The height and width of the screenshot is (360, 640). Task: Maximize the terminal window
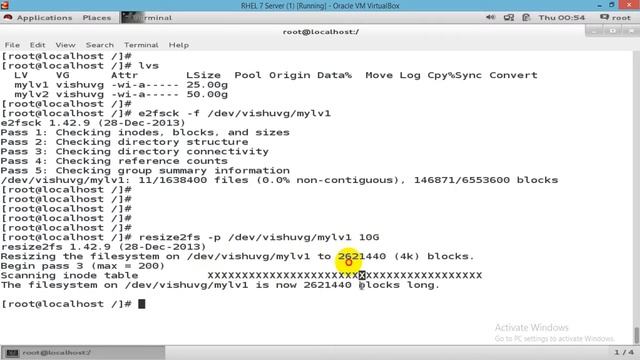pos(612,31)
